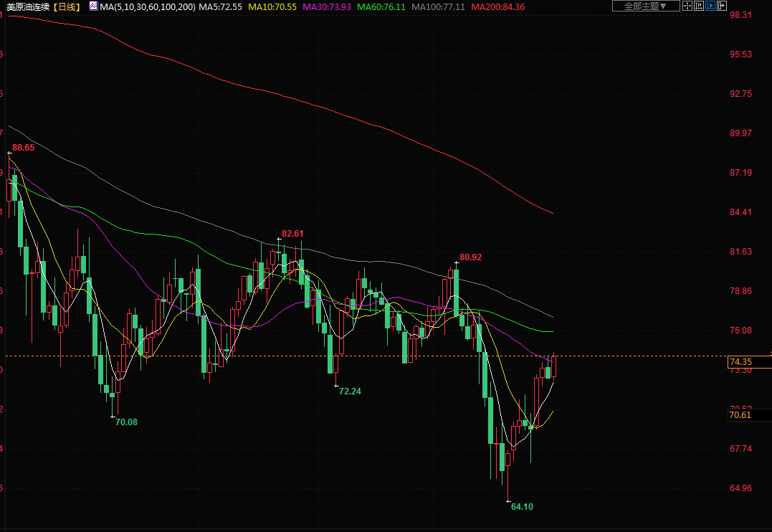Toggle the blue highlighted play-axis chart icon
The width and height of the screenshot is (772, 532).
point(710,6)
